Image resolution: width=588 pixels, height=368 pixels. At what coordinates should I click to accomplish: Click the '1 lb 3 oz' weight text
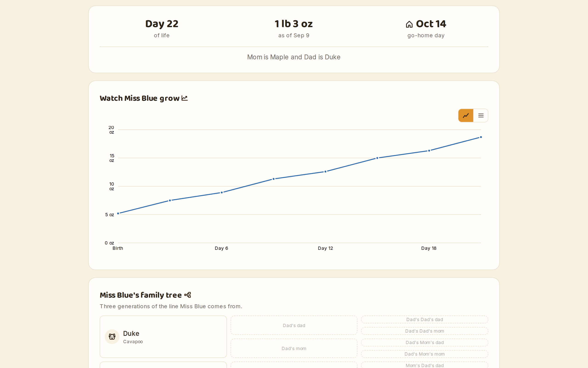point(294,24)
